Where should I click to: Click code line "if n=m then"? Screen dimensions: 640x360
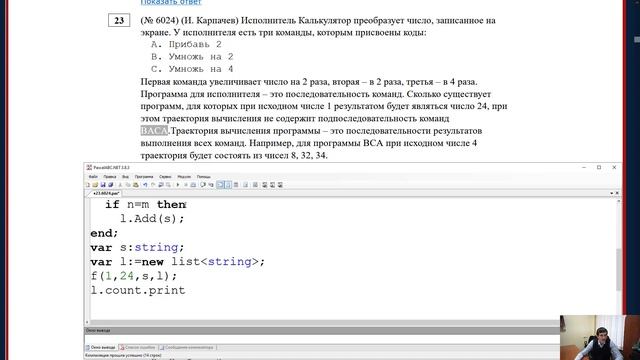[x=146, y=204]
